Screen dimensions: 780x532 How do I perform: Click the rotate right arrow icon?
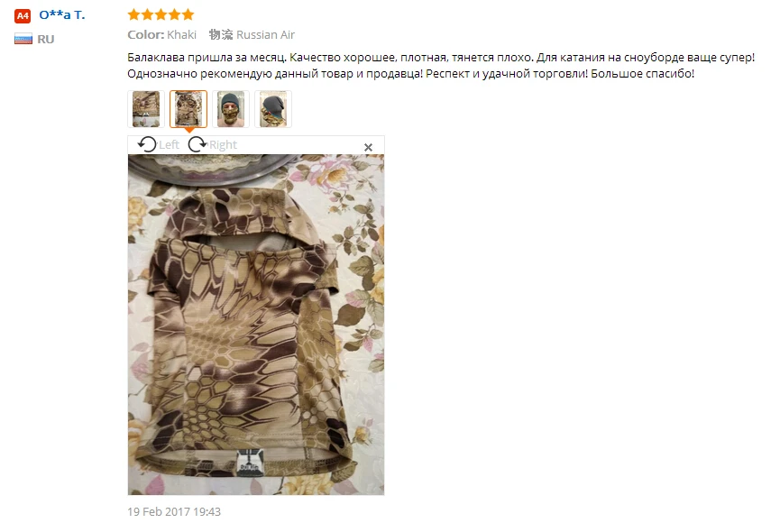[x=197, y=144]
